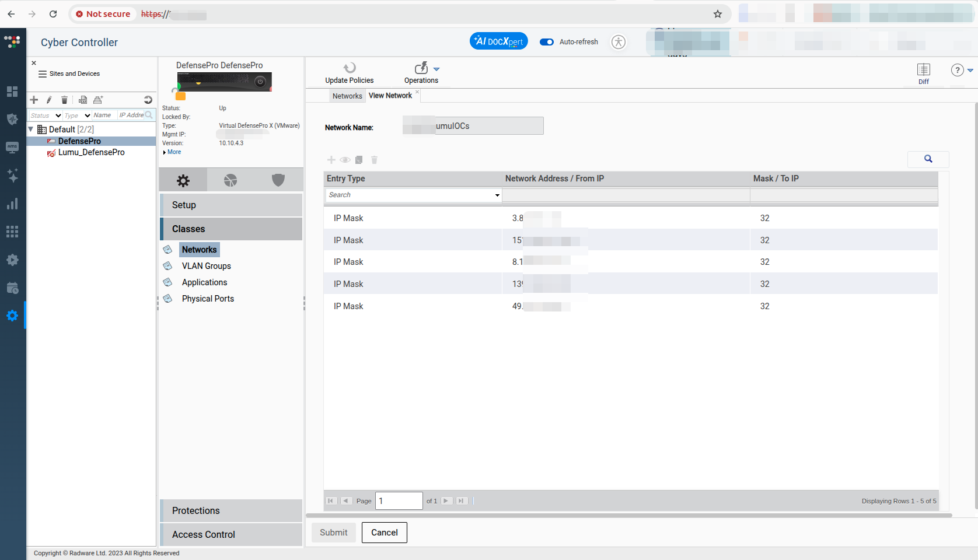
Task: Switch to the Networks tab
Action: [347, 96]
